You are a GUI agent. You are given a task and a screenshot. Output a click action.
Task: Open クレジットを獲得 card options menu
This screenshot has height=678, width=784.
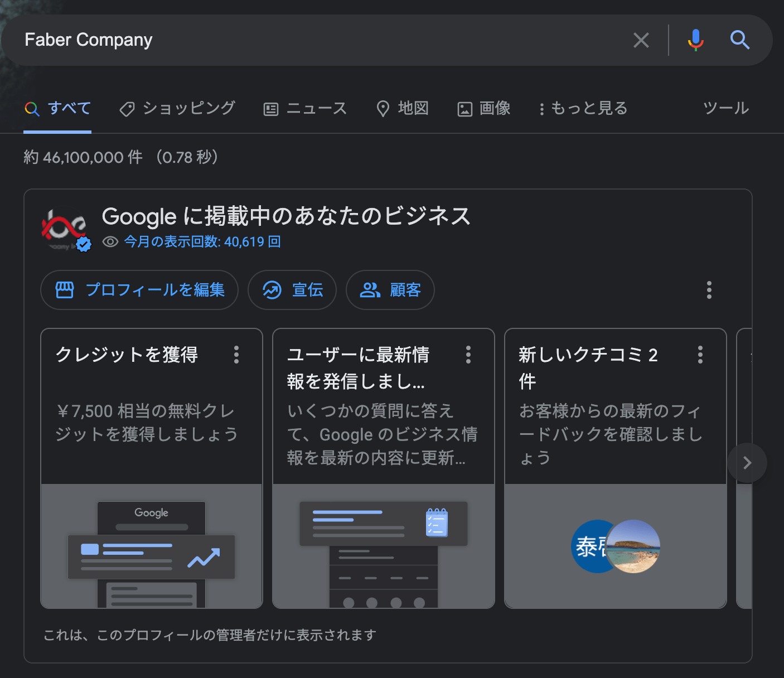[236, 355]
